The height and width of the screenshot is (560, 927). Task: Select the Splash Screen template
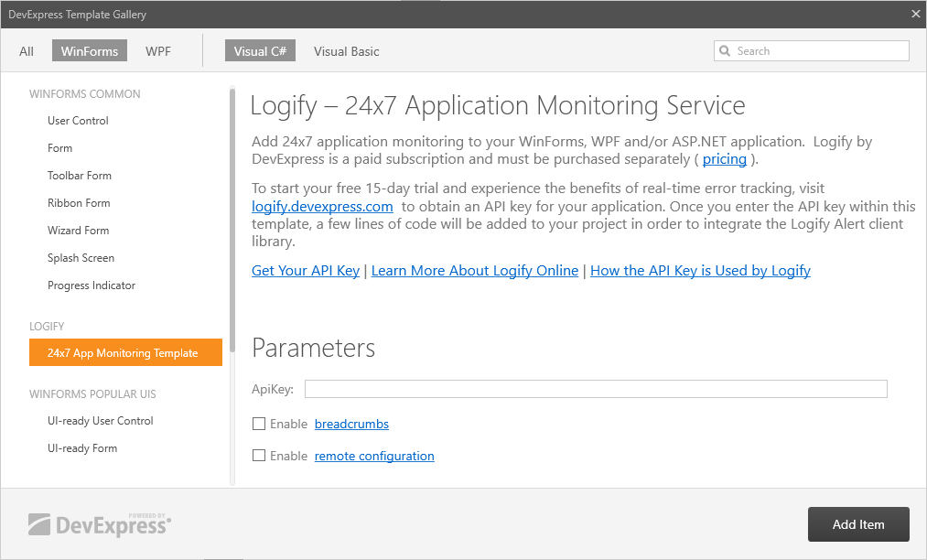pyautogui.click(x=81, y=258)
